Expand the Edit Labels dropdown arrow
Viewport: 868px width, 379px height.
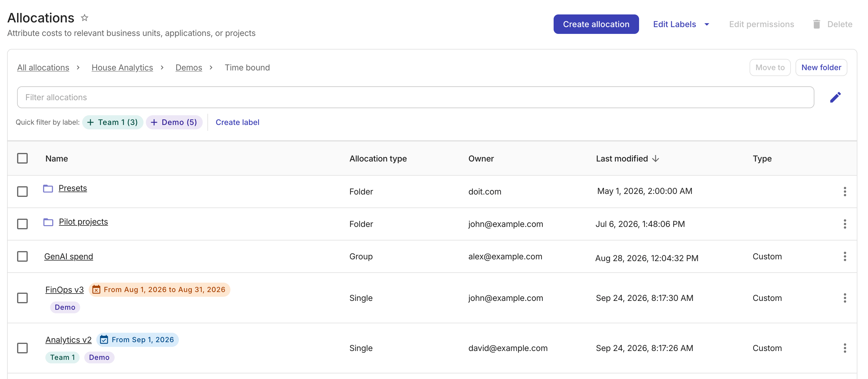pyautogui.click(x=707, y=24)
